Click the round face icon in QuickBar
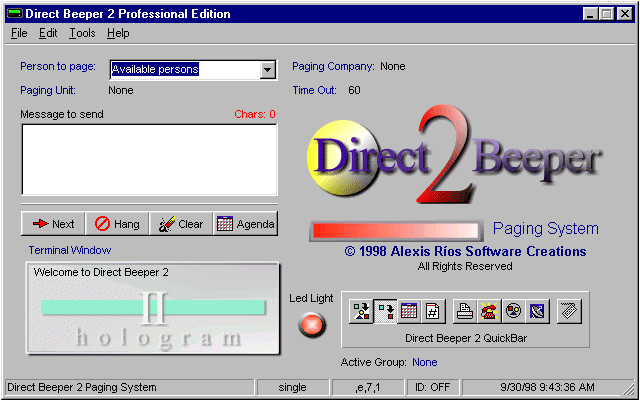 (x=512, y=311)
